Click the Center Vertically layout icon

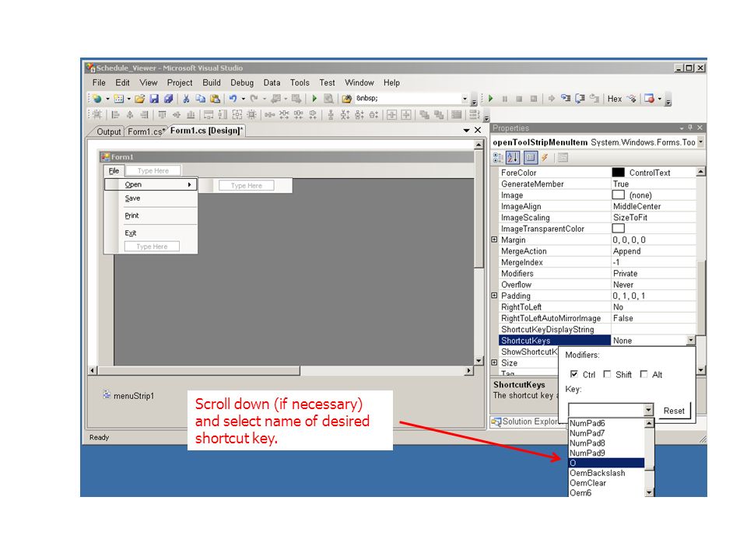click(x=406, y=115)
